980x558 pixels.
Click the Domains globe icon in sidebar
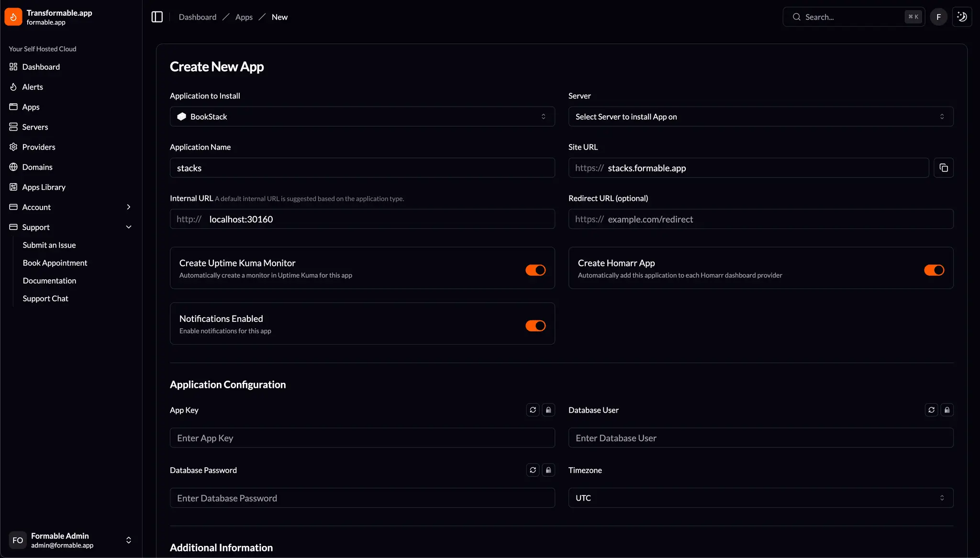(13, 167)
